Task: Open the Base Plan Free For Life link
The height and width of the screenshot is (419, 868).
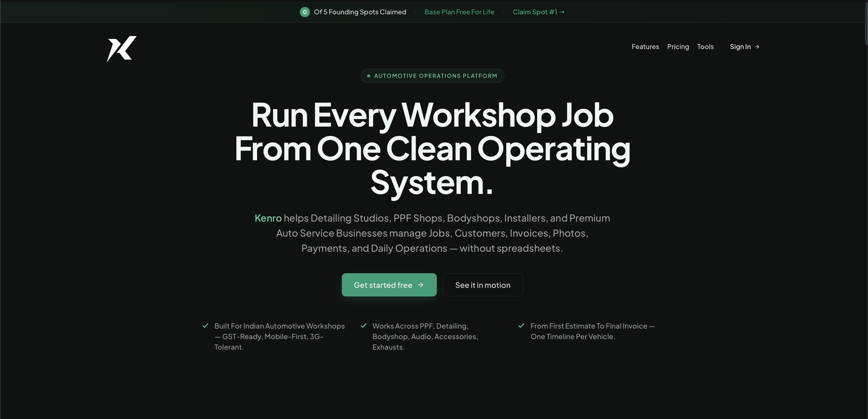Action: (x=459, y=12)
